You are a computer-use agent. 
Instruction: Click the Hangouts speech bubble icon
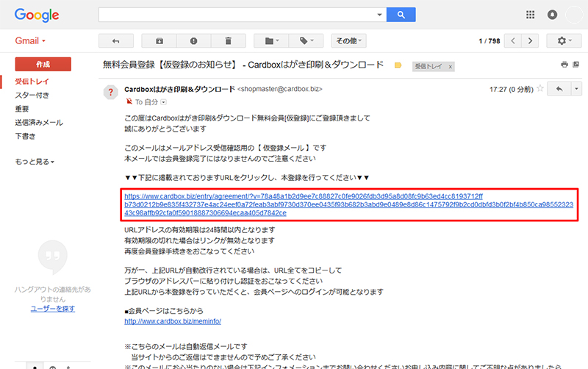click(x=52, y=257)
